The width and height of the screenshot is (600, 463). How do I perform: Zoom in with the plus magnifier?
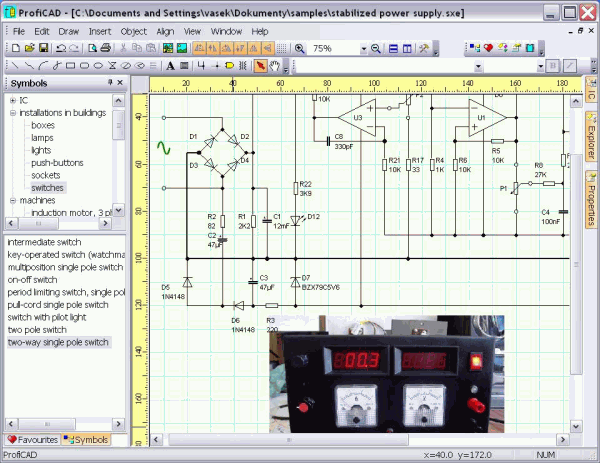tap(300, 49)
